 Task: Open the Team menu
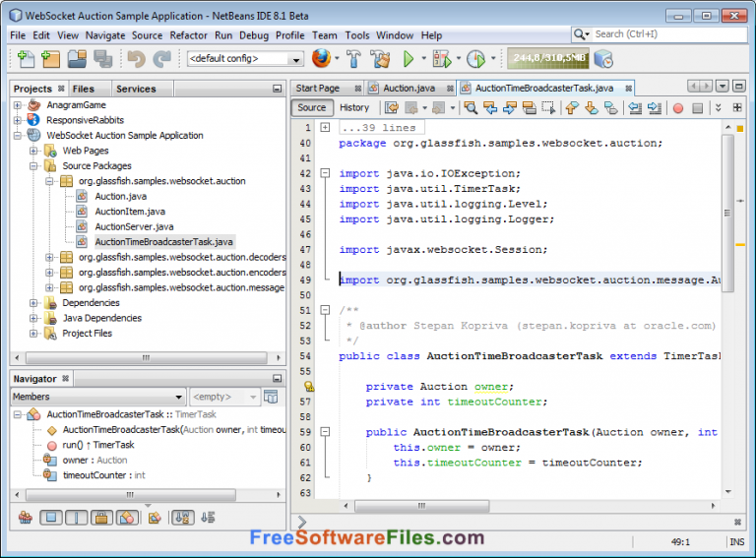tap(325, 35)
